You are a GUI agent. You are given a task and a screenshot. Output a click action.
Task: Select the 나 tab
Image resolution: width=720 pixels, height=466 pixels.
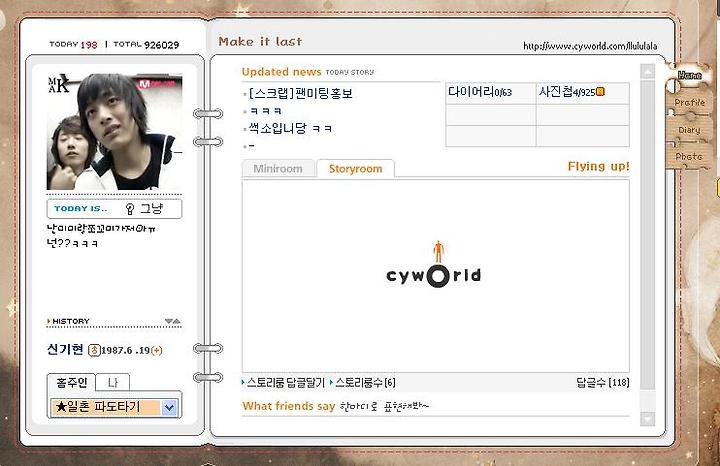[112, 382]
